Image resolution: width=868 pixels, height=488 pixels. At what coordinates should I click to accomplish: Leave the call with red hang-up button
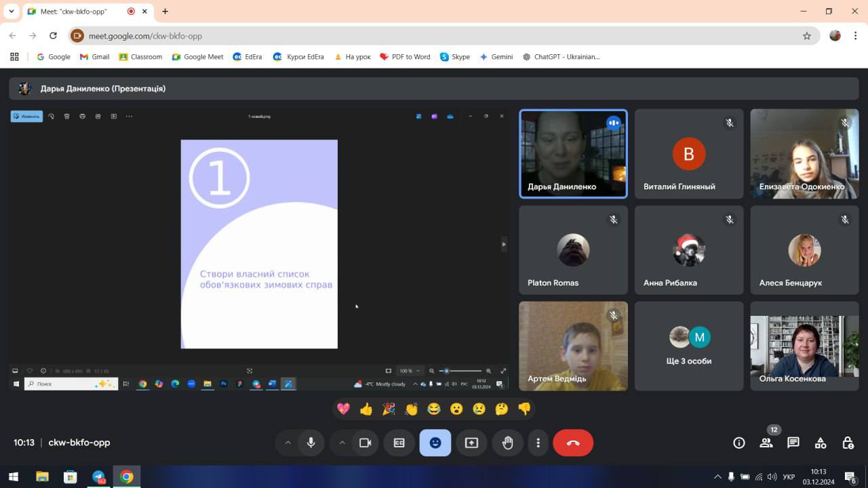tap(573, 443)
